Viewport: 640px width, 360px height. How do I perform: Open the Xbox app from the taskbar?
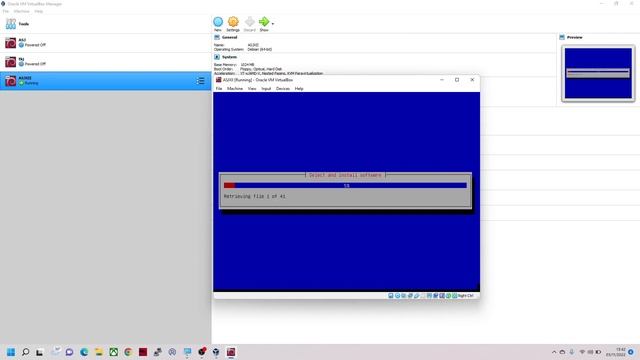(x=113, y=352)
